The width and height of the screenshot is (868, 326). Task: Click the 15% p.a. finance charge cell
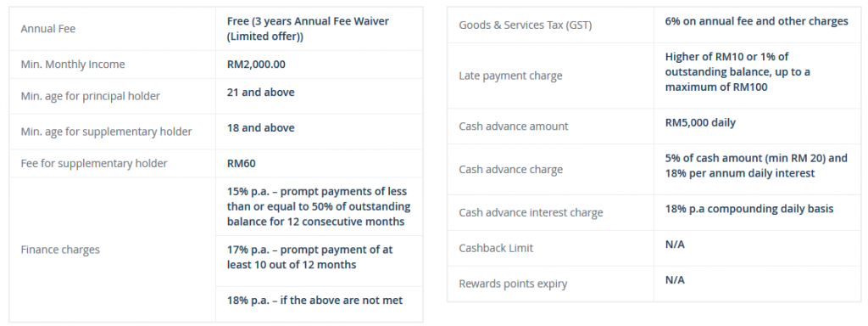319,206
